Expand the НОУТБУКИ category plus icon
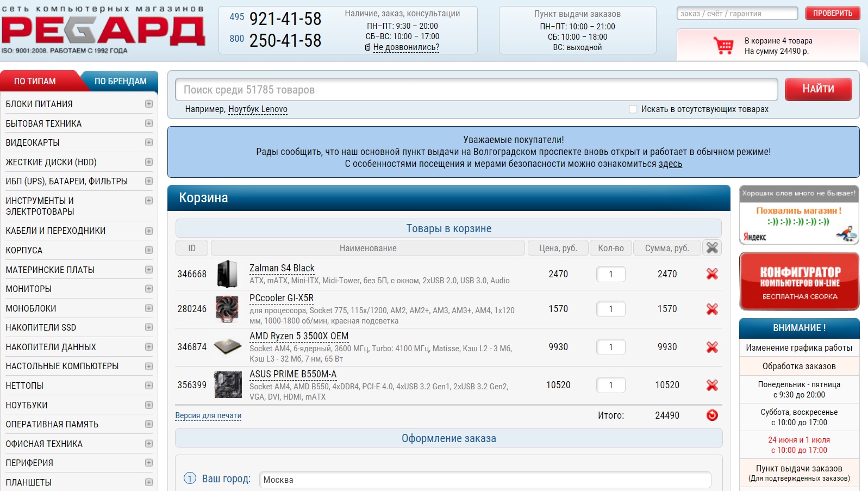Viewport: 868px width, 491px height. point(149,405)
